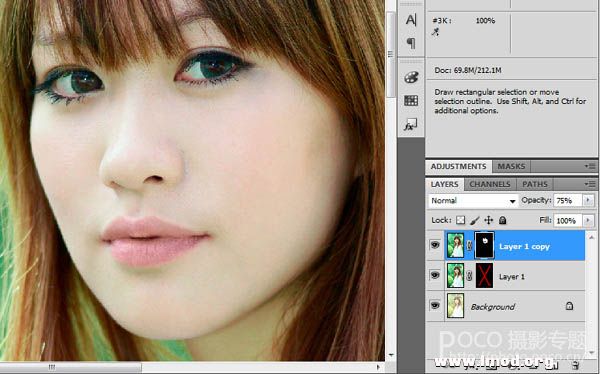Open the Styles fx panel icon
The image size is (600, 374).
pos(411,124)
